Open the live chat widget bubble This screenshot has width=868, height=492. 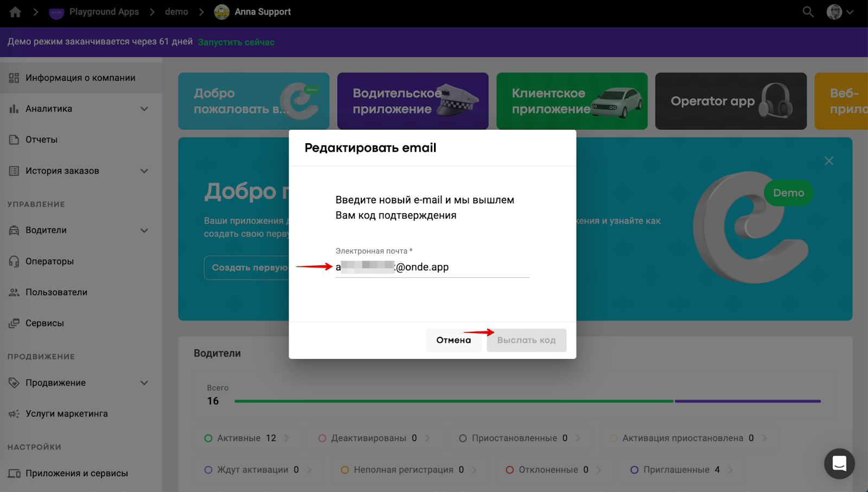[x=839, y=464]
